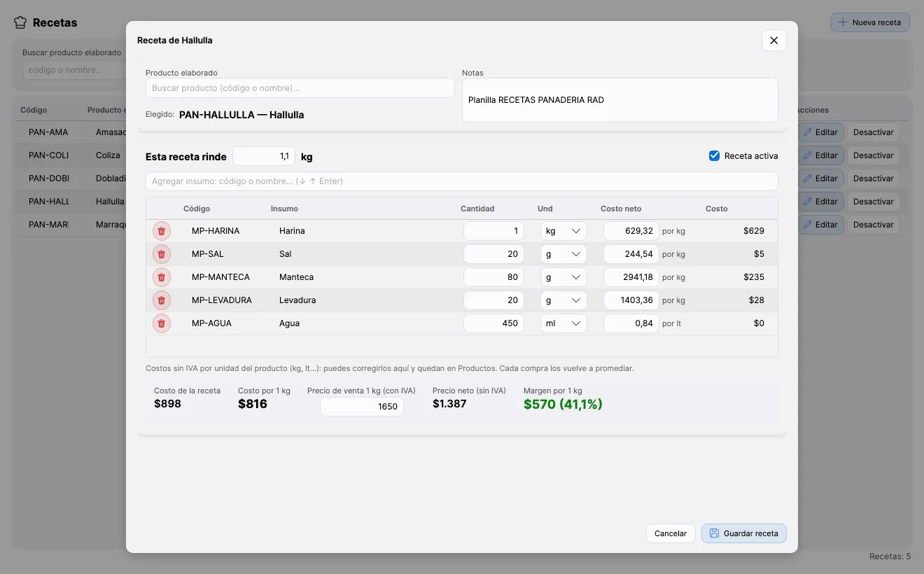The image size is (924, 574).
Task: Click Nueva receta in background page
Action: (x=870, y=22)
